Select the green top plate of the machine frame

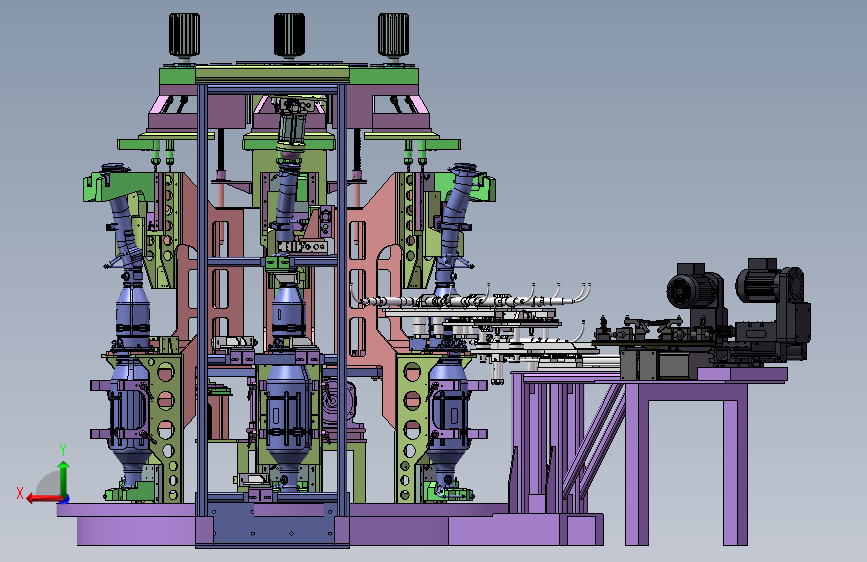tap(289, 76)
